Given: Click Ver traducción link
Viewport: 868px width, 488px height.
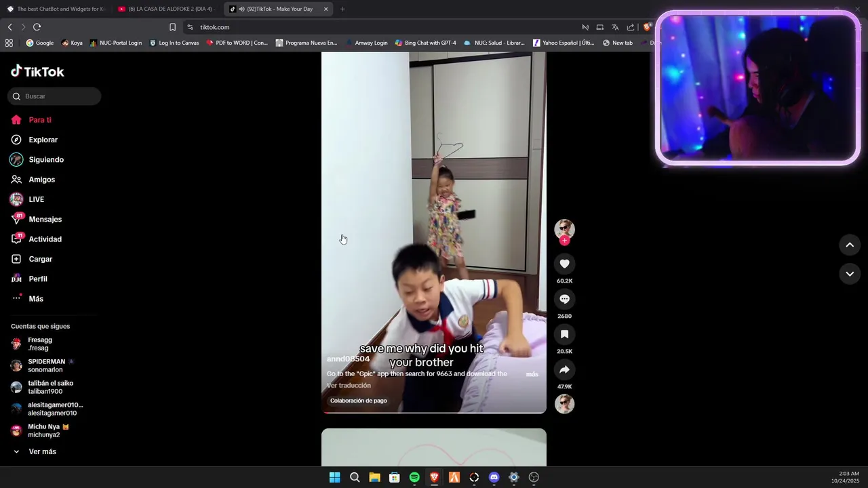Looking at the screenshot, I should (x=349, y=386).
